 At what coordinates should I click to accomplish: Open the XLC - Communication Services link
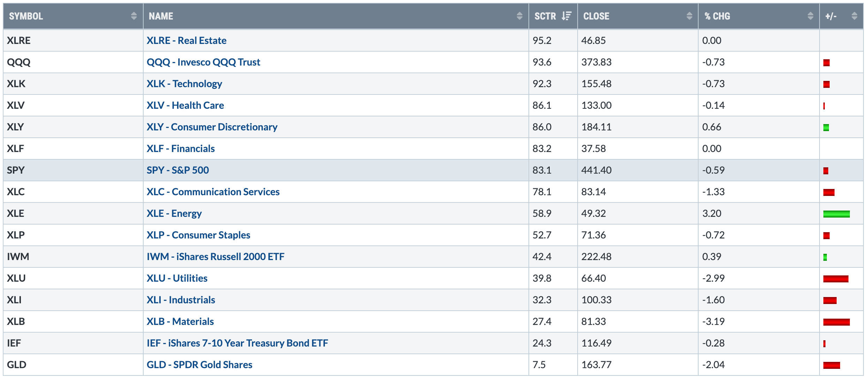(213, 192)
